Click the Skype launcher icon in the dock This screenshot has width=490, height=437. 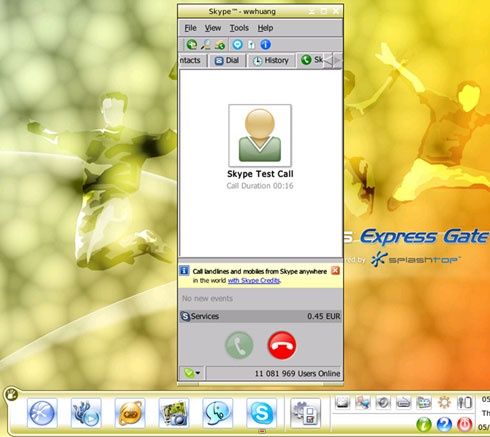pos(261,413)
